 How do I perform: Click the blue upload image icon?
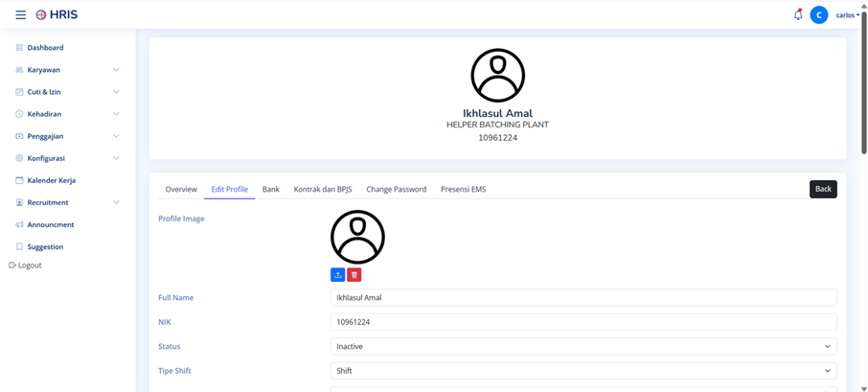coord(337,275)
